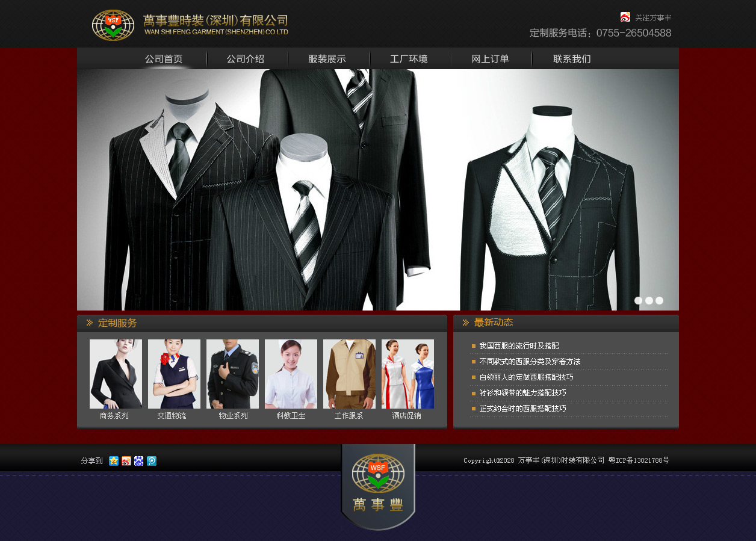
Task: Select the third carousel pagination dot
Action: click(659, 300)
